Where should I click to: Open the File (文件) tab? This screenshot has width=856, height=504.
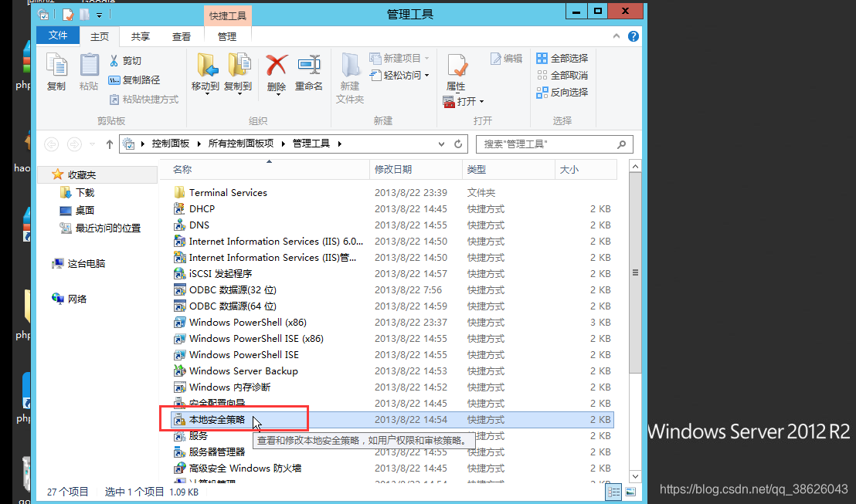click(58, 36)
